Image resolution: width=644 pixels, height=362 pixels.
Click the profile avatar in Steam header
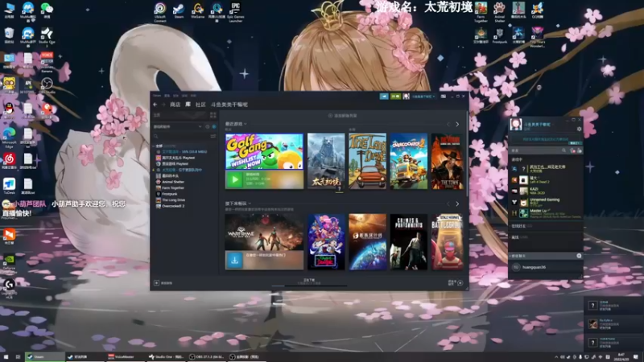pos(406,97)
